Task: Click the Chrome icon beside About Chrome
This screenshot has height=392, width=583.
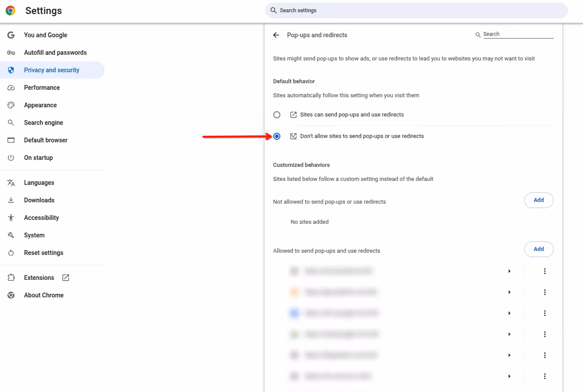Action: 11,295
